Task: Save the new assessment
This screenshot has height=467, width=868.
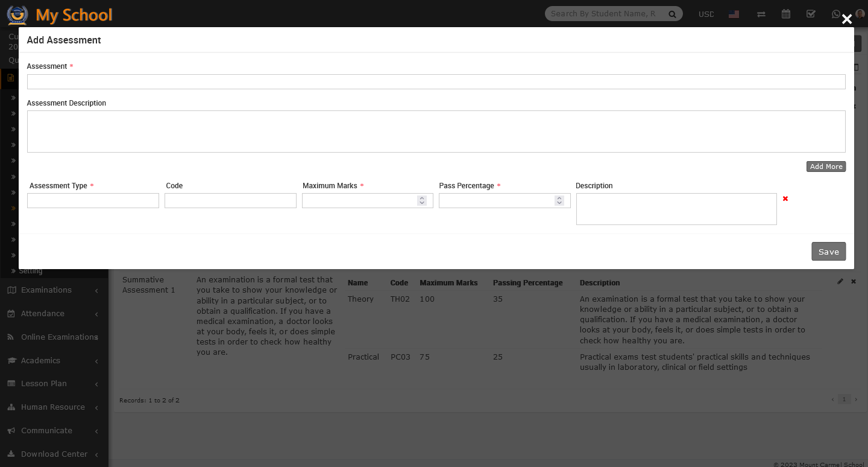Action: (x=828, y=252)
